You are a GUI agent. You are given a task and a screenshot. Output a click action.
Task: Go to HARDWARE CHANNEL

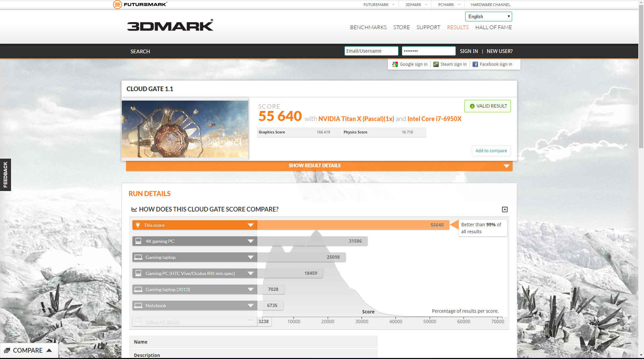[490, 5]
